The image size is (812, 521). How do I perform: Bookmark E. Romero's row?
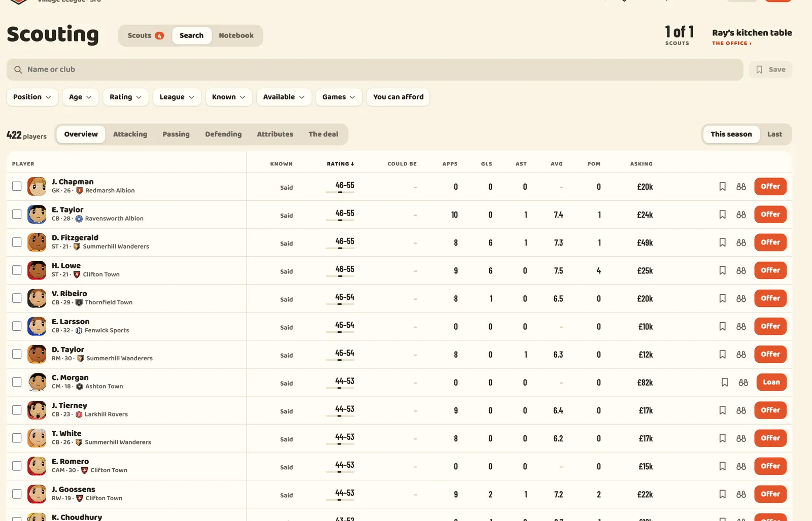[x=722, y=466]
